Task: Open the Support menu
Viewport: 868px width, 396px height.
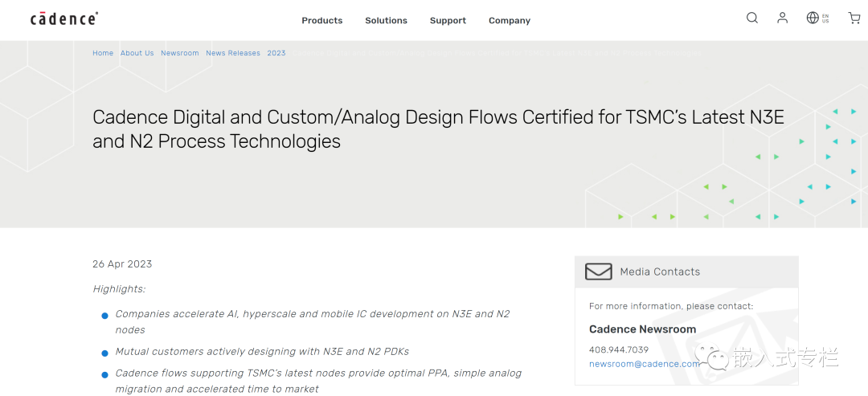Action: point(448,20)
